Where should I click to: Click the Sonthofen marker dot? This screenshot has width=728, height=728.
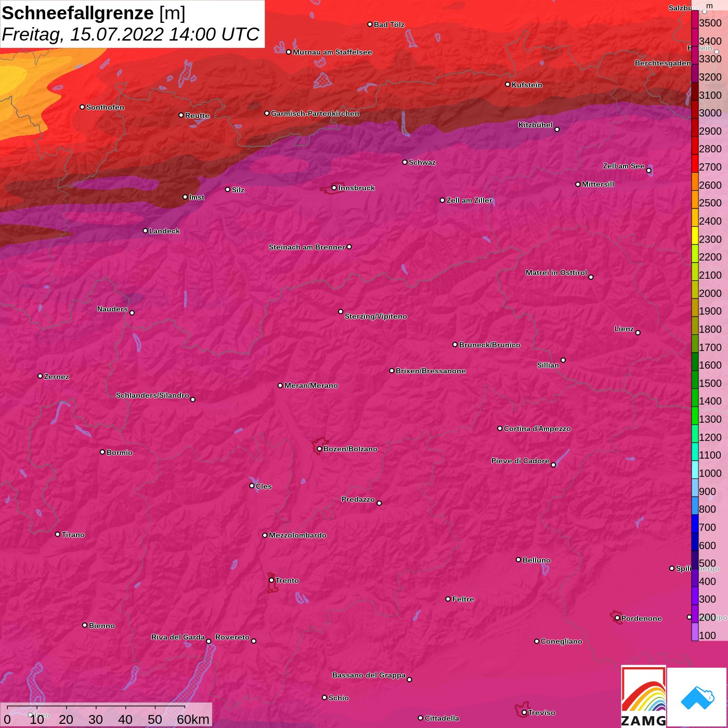pyautogui.click(x=82, y=107)
